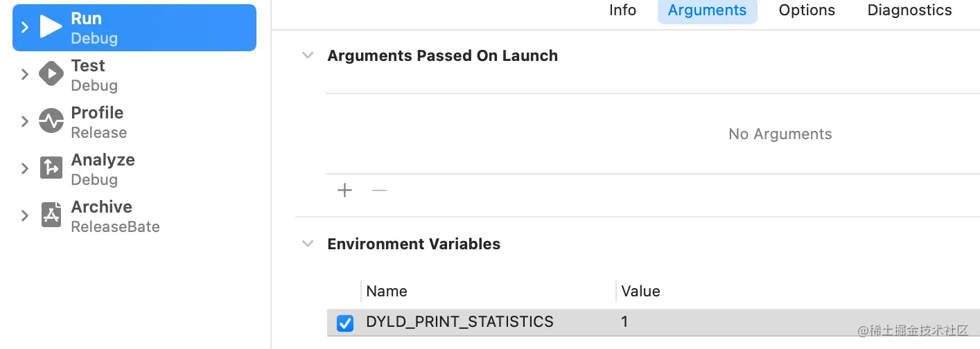The width and height of the screenshot is (980, 349).
Task: Expand the Archive action chevron
Action: coord(25,215)
